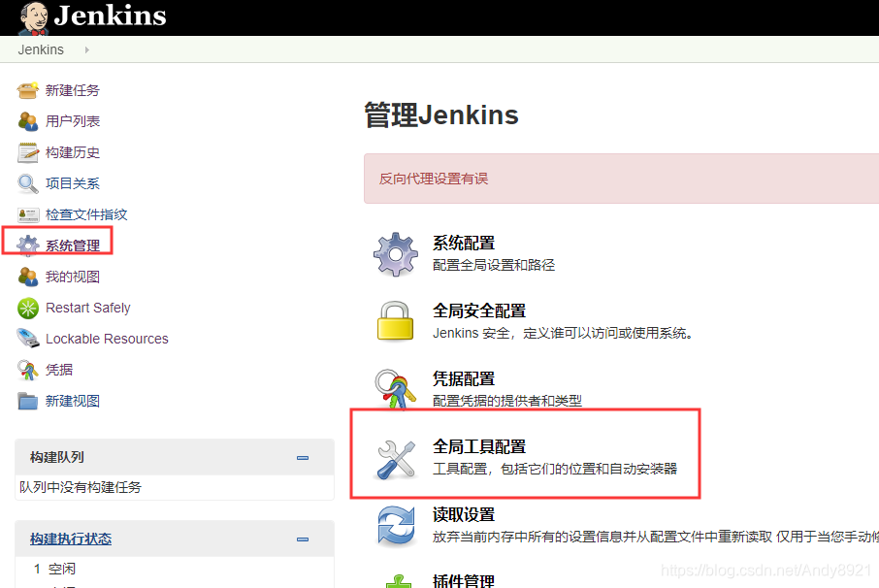Open 系统配置 settings
The height and width of the screenshot is (588, 879).
pyautogui.click(x=464, y=244)
